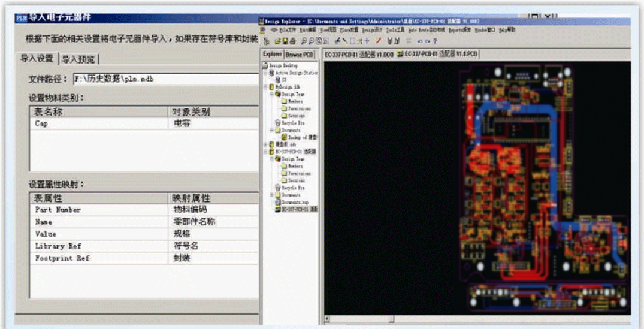Click the red pencil toolbar icon
Screen dimensions: 644x329
[x=379, y=41]
